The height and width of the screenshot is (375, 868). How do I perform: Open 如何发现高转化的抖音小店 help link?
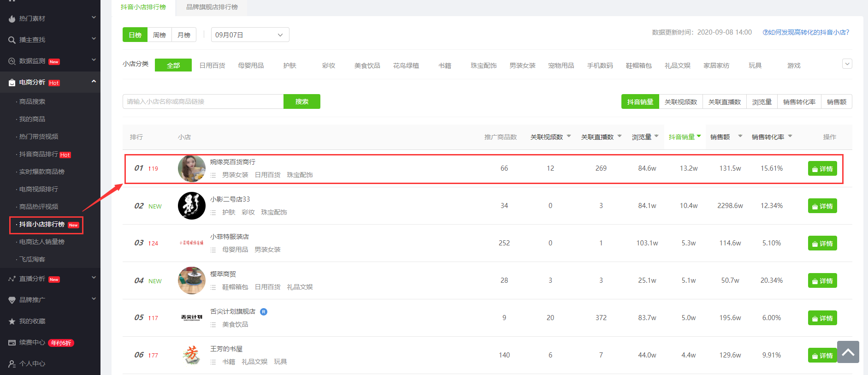tap(806, 32)
